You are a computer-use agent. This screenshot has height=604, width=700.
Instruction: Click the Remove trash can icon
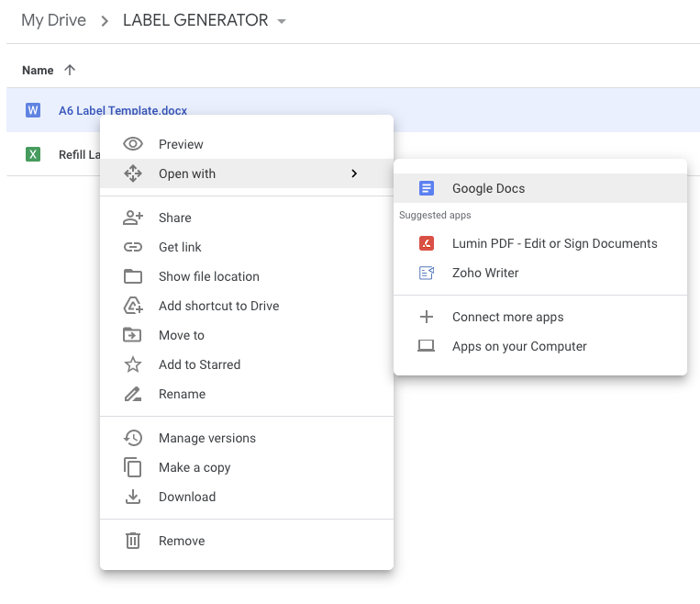pos(133,541)
